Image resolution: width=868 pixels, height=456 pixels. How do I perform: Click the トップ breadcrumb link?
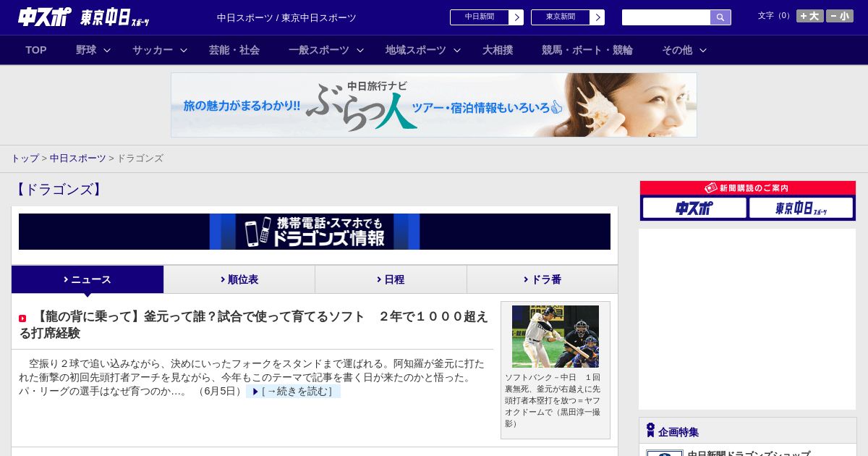point(25,159)
